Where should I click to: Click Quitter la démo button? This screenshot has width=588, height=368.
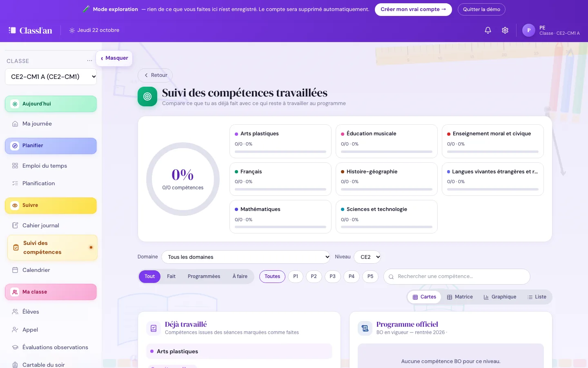pyautogui.click(x=481, y=9)
